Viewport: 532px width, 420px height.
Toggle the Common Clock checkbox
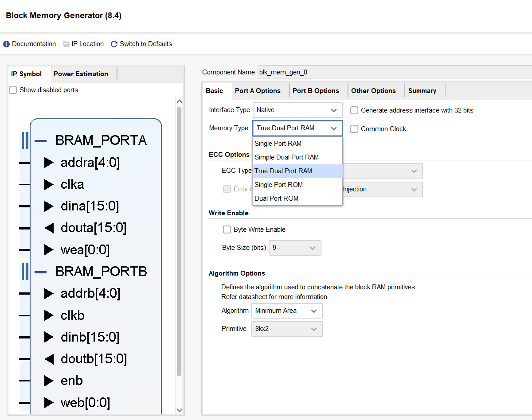point(354,129)
